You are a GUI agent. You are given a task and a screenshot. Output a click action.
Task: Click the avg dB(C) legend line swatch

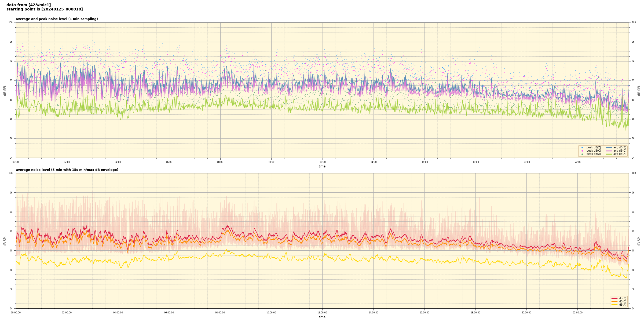(x=609, y=151)
